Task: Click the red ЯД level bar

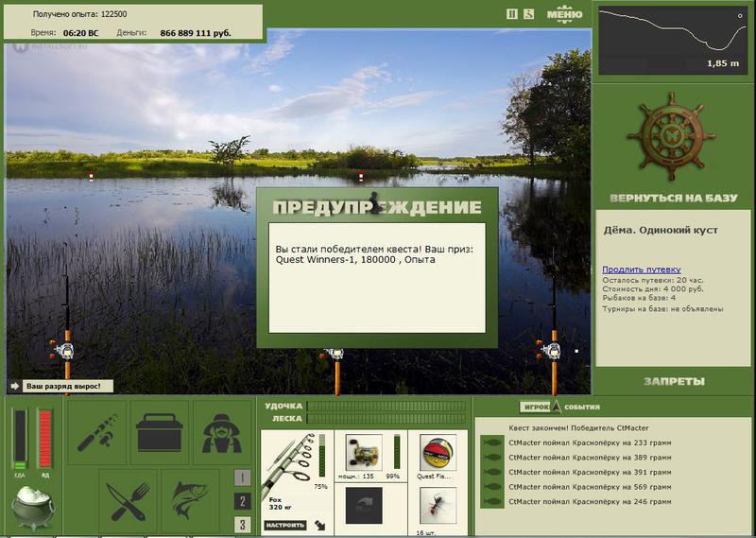Action: point(44,439)
